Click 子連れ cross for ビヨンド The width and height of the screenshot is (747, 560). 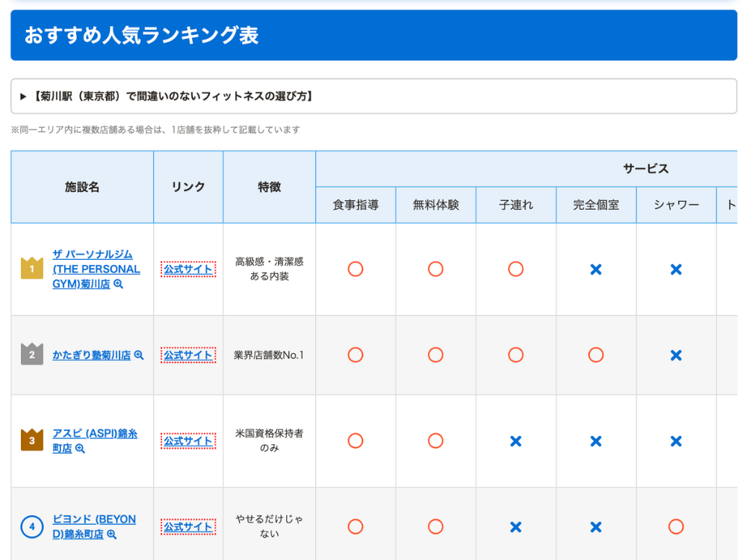pyautogui.click(x=515, y=527)
